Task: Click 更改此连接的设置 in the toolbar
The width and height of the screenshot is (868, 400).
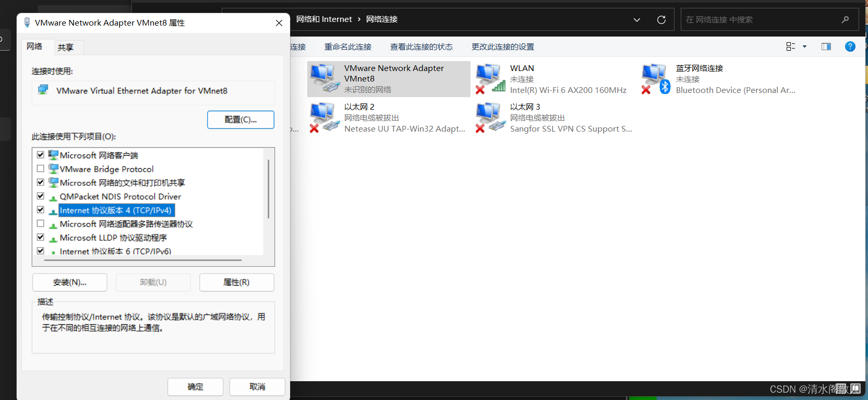Action: coord(503,46)
